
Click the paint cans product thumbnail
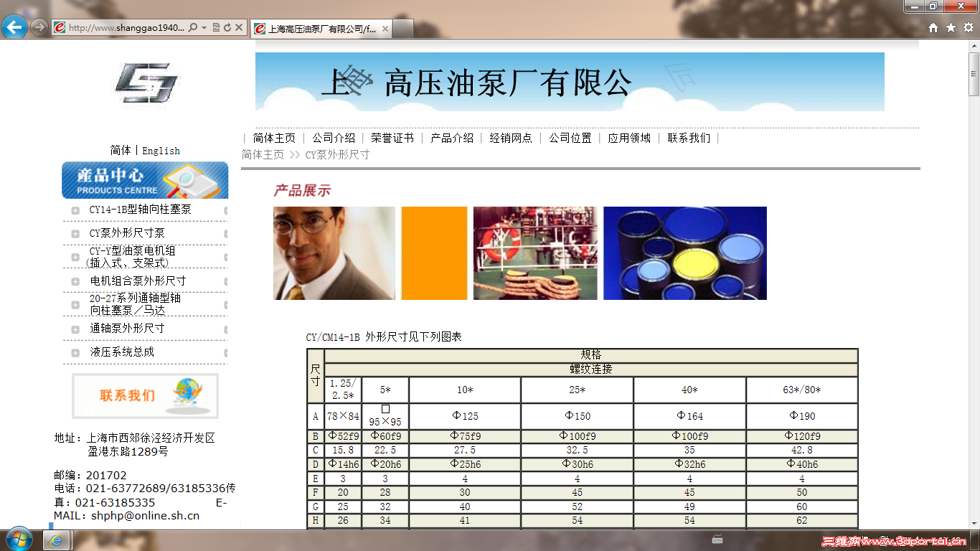pos(685,253)
